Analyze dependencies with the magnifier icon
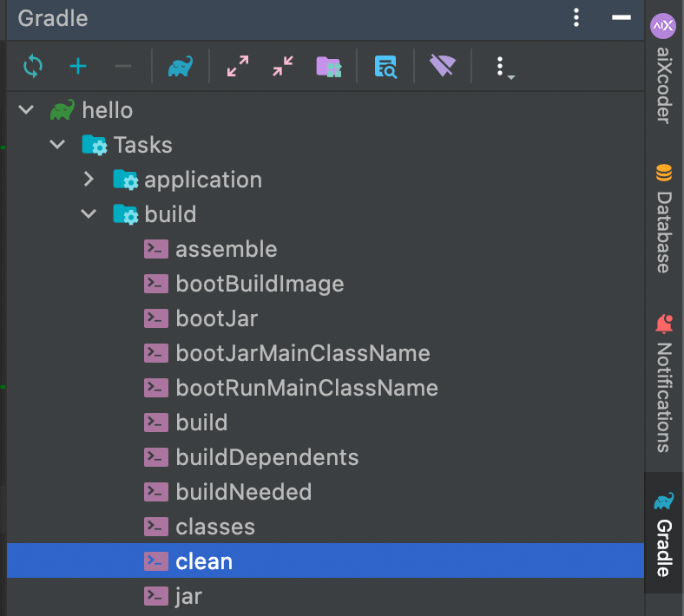The width and height of the screenshot is (684, 616). pos(385,67)
